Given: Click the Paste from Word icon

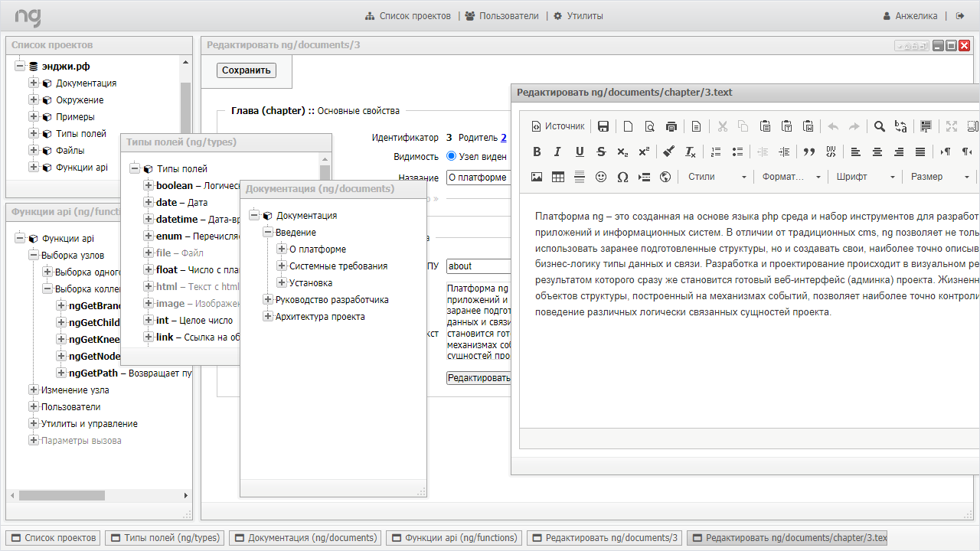Looking at the screenshot, I should [x=808, y=126].
